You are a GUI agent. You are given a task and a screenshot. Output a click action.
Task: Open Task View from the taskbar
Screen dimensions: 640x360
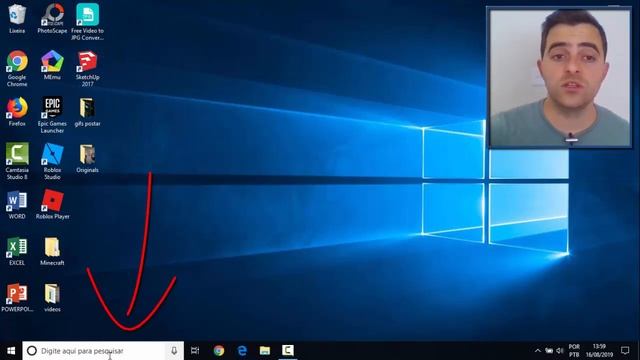pos(195,351)
